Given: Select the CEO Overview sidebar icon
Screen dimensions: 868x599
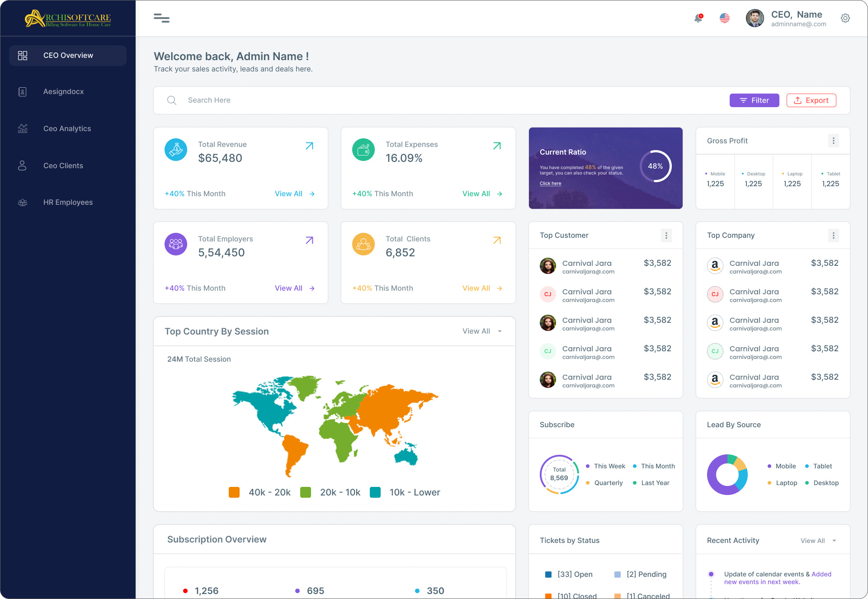Looking at the screenshot, I should tap(22, 55).
